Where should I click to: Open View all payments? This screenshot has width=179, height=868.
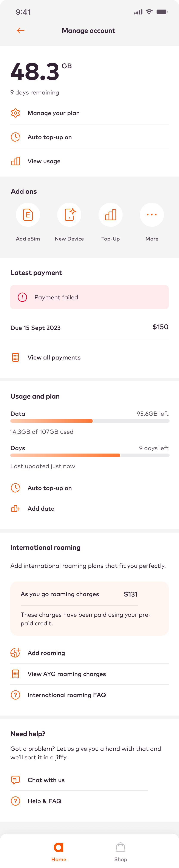pos(54,358)
